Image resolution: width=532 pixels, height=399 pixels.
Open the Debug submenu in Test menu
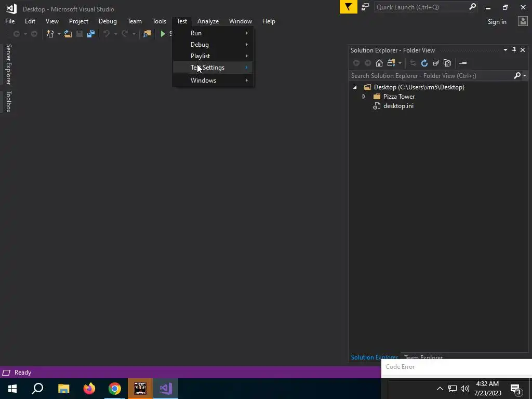[212, 45]
